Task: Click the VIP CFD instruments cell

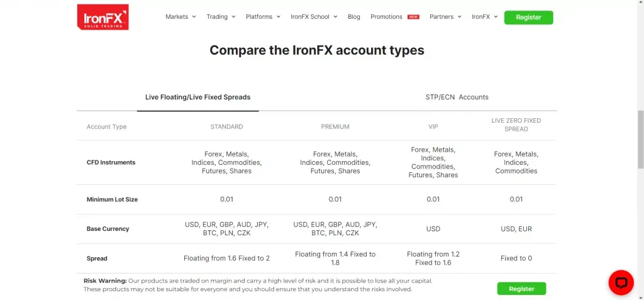Action: [433, 162]
